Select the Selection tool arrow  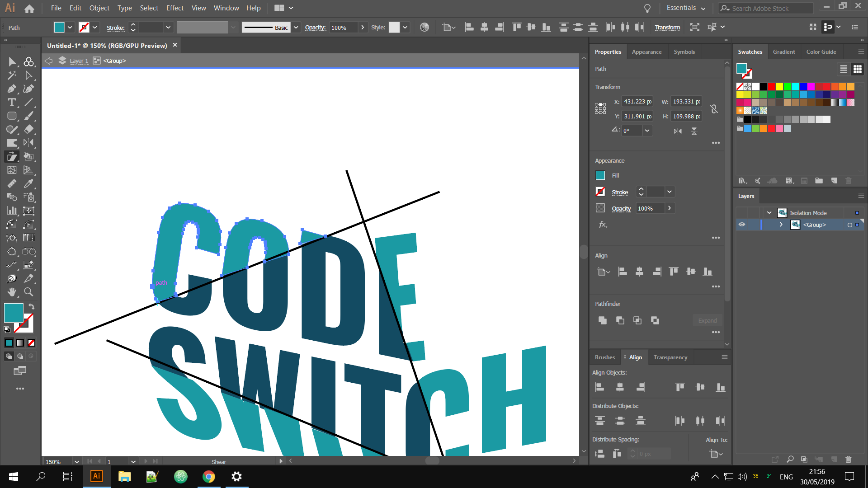click(x=12, y=62)
